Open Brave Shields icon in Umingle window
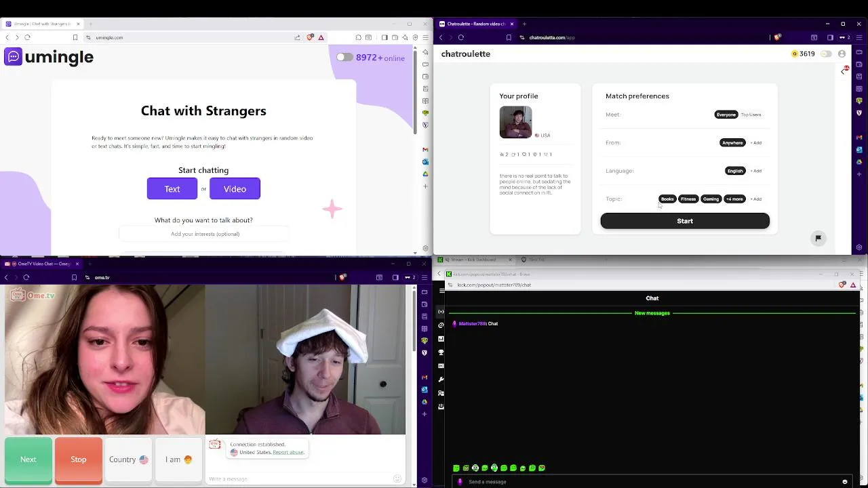Screen dimensions: 868x488 [x=311, y=37]
